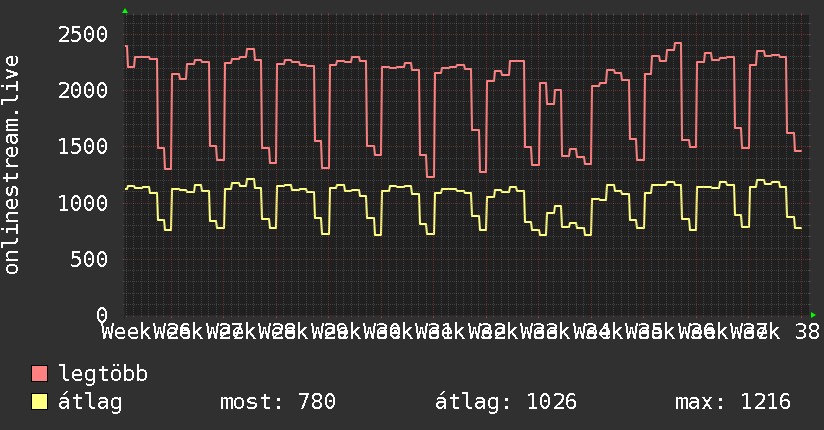
Task: Click the first Week label on x-axis
Action: [x=127, y=332]
